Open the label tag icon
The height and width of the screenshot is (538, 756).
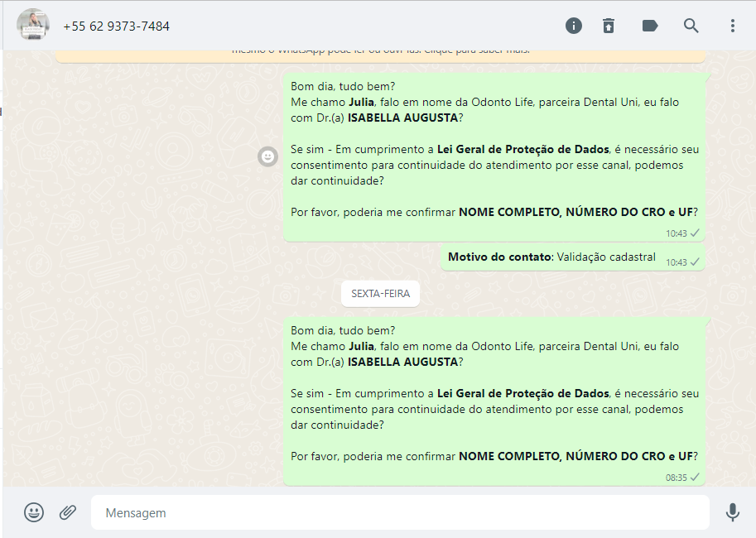click(650, 26)
